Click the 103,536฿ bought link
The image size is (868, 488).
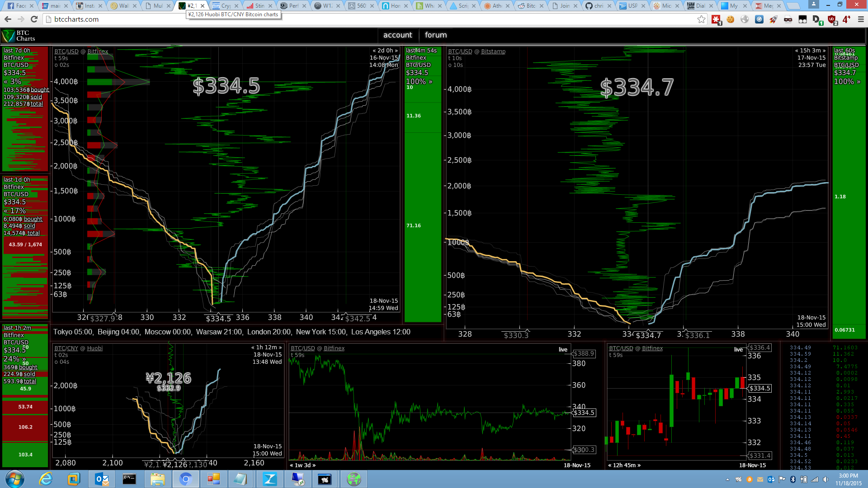(x=26, y=90)
